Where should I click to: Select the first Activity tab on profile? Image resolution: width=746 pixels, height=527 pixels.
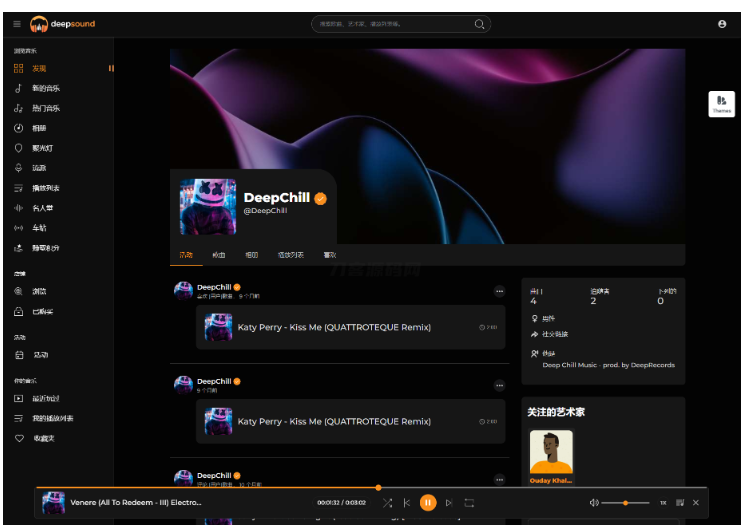185,255
